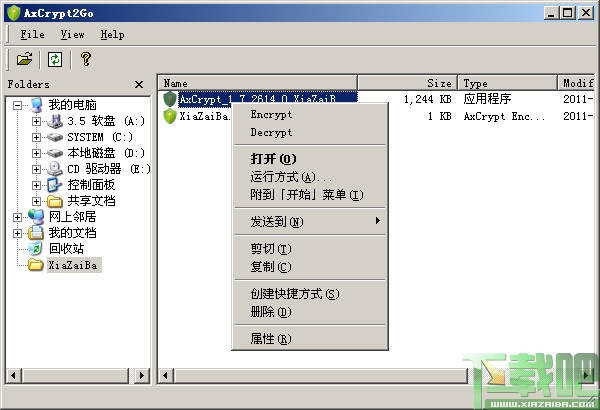Click the 本地磁盘 (D:) drive icon
Viewport: 600px width, 410px height.
pos(55,153)
